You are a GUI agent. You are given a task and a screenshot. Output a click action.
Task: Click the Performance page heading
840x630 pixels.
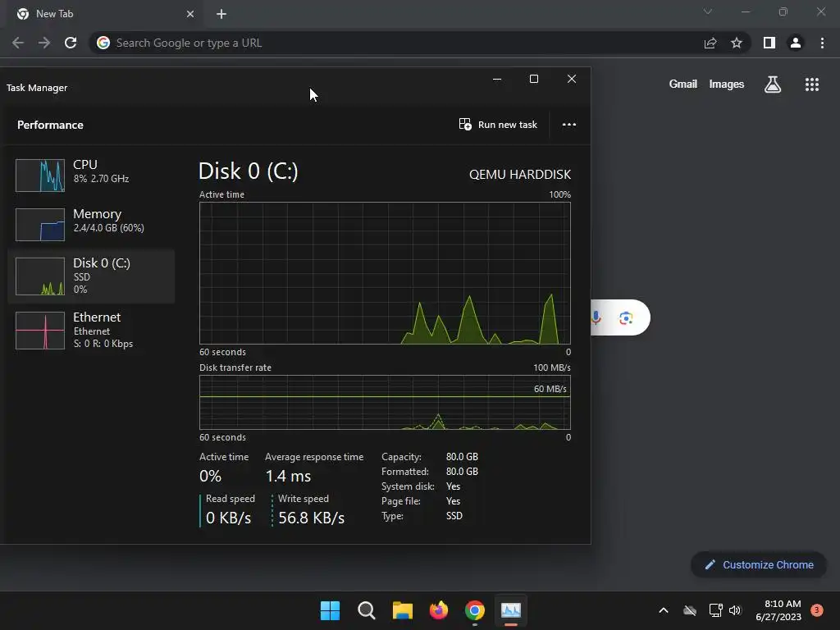(x=50, y=125)
